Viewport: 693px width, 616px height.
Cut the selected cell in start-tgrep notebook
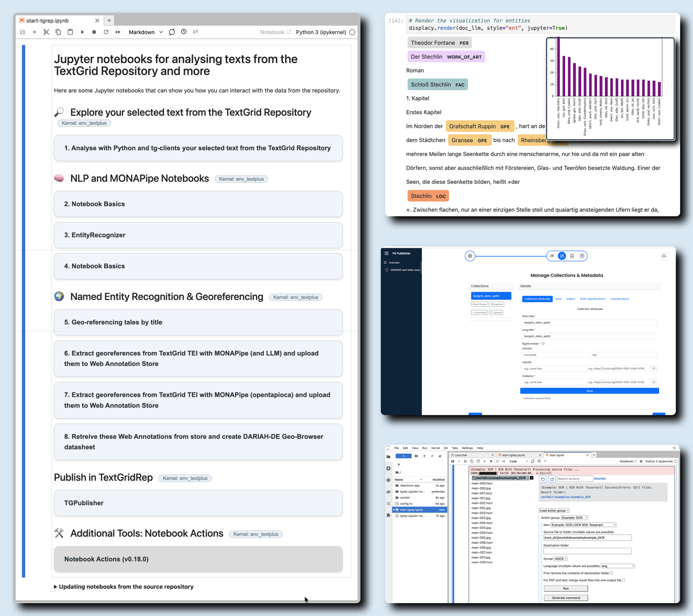click(47, 32)
